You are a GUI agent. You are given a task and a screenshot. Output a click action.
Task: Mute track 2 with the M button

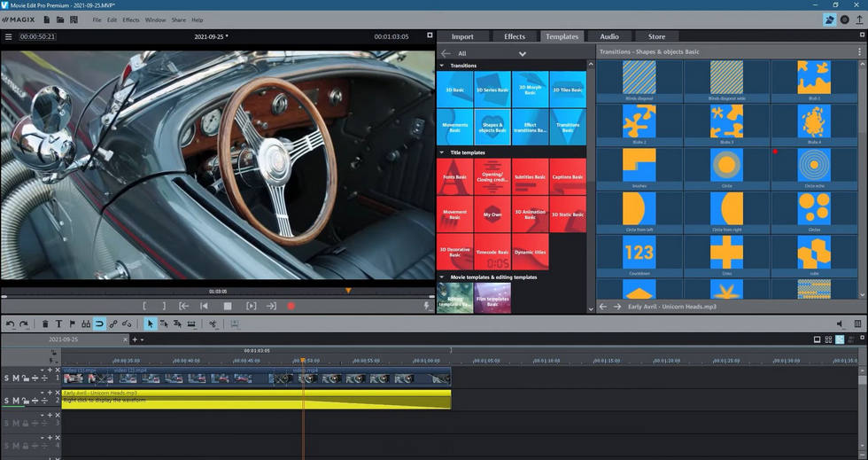(16, 400)
